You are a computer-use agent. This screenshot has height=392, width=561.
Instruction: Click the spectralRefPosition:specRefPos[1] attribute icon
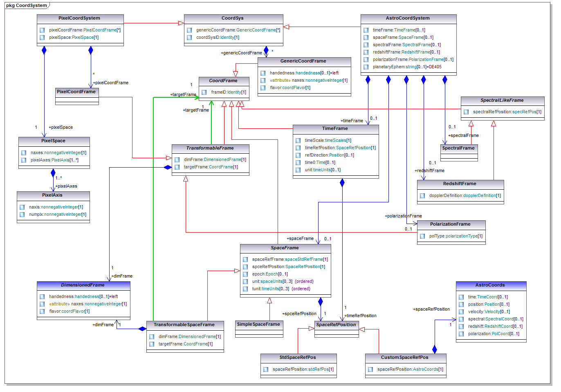[466, 112]
